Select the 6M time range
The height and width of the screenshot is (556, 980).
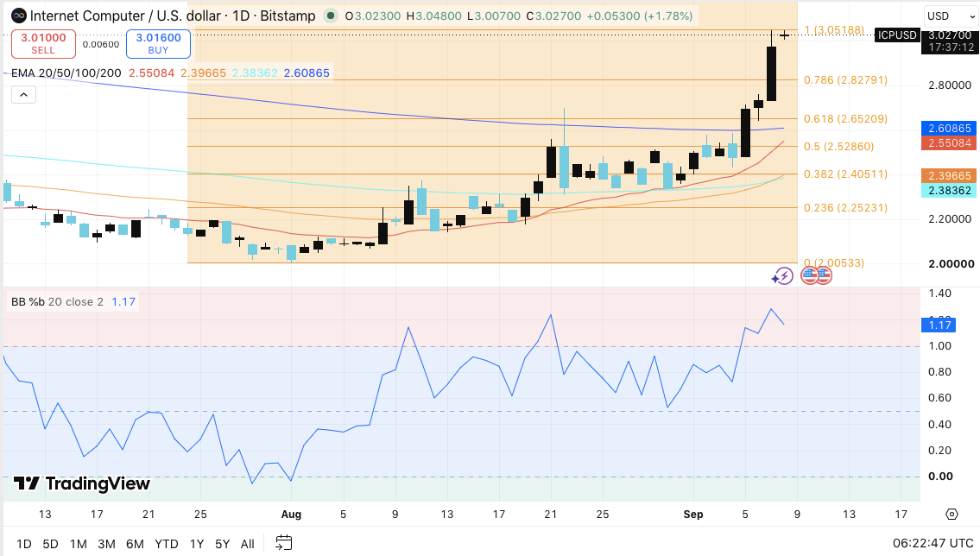[x=135, y=544]
